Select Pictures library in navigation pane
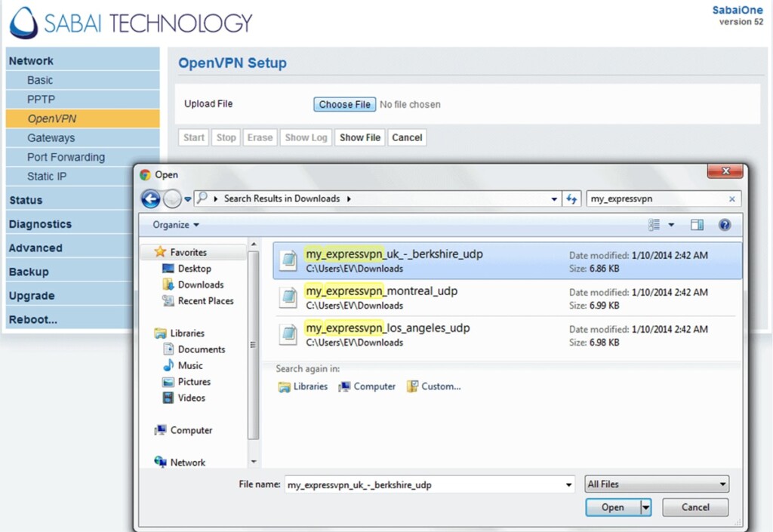 point(186,382)
